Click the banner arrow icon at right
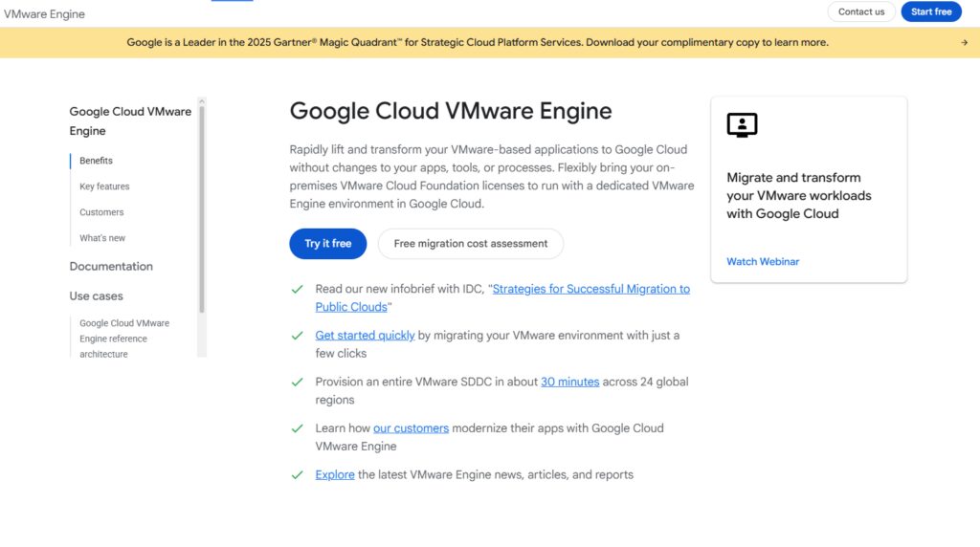Screen dimensions: 980x547 pyautogui.click(x=965, y=42)
